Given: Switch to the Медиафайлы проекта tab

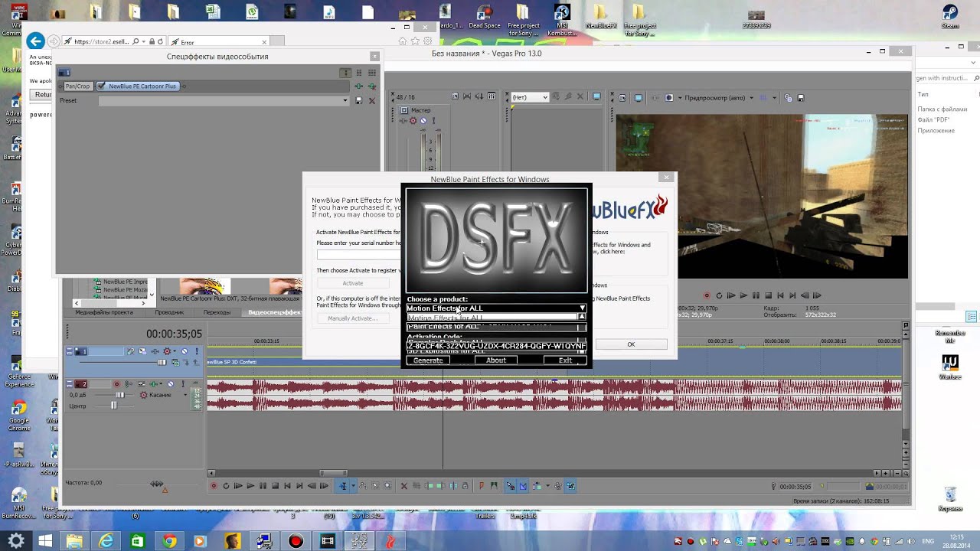Looking at the screenshot, I should coord(103,312).
